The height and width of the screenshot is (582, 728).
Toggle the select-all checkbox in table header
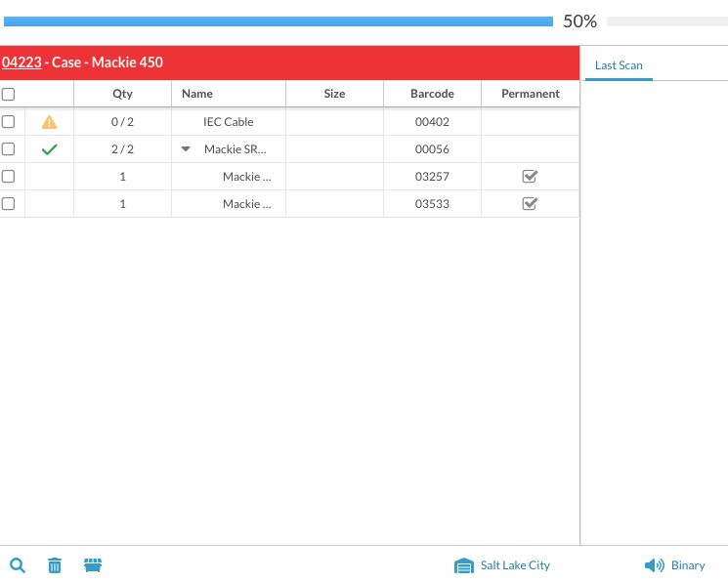[8, 94]
